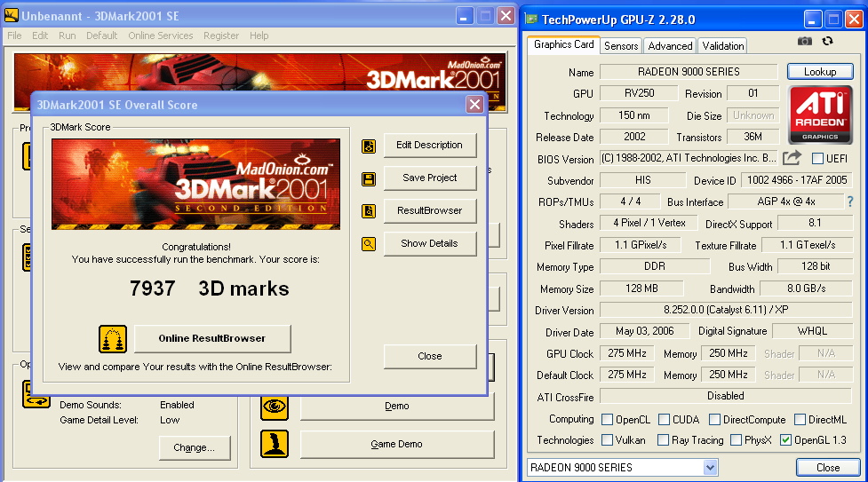Open the File menu in 3DMark2001

pos(14,36)
